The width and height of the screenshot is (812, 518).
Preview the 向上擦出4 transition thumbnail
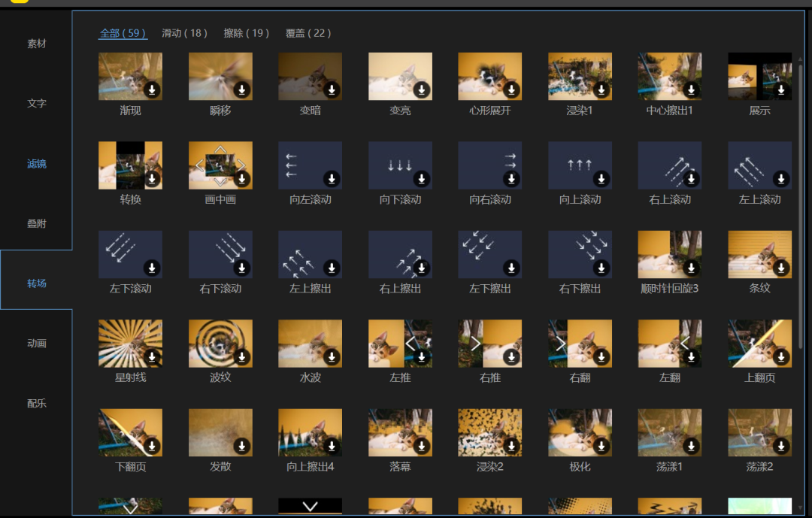[311, 432]
